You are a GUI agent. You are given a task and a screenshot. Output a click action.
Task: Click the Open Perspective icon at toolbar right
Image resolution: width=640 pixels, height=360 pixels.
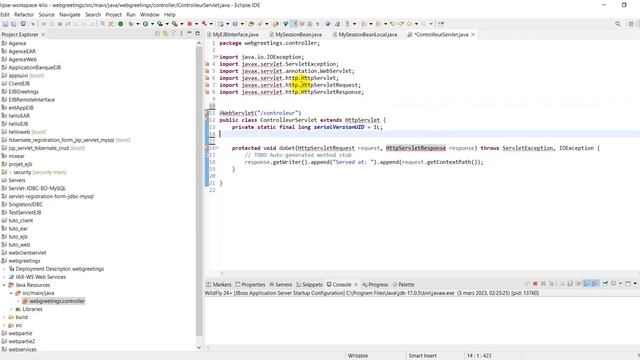(x=631, y=24)
